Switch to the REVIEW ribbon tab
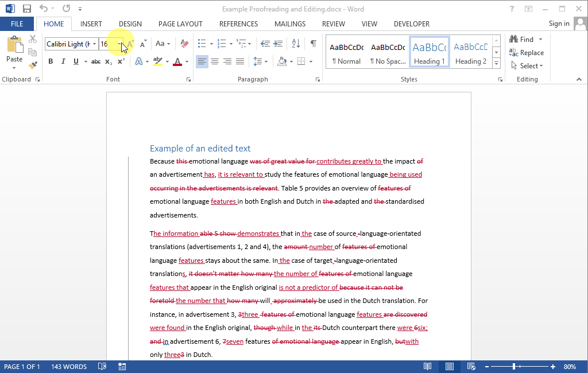This screenshot has height=373, width=588. (x=333, y=24)
